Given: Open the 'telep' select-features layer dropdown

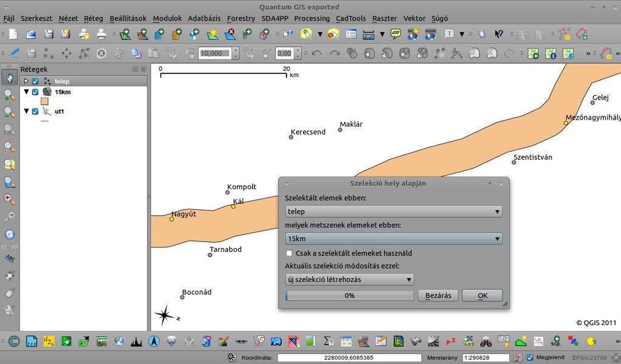Looking at the screenshot, I should click(x=394, y=212).
